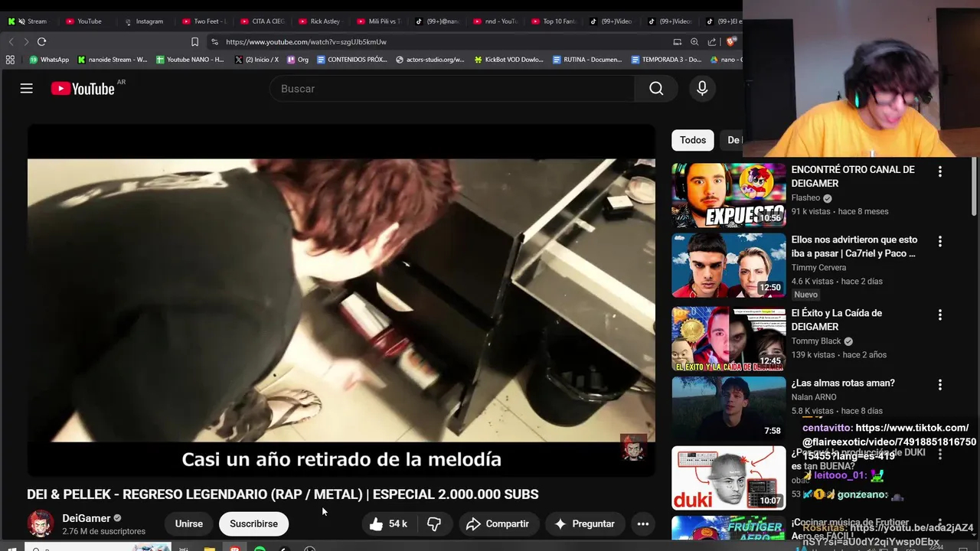The height and width of the screenshot is (551, 980).
Task: Open the cast/media icon in the address bar
Action: coord(677,42)
